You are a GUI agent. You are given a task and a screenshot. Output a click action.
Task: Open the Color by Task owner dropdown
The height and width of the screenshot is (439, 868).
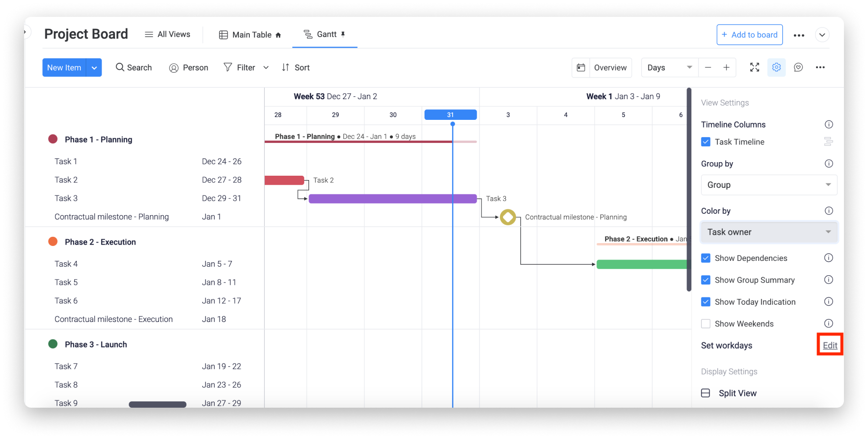[x=769, y=232]
